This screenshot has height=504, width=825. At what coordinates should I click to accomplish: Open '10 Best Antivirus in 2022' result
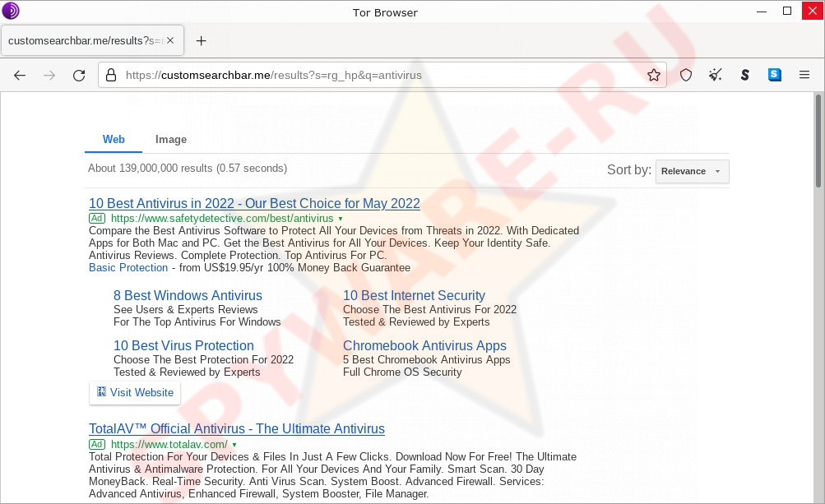click(254, 204)
